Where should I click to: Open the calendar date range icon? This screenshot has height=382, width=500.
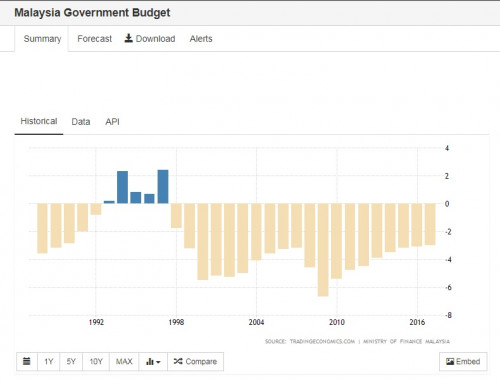[27, 361]
